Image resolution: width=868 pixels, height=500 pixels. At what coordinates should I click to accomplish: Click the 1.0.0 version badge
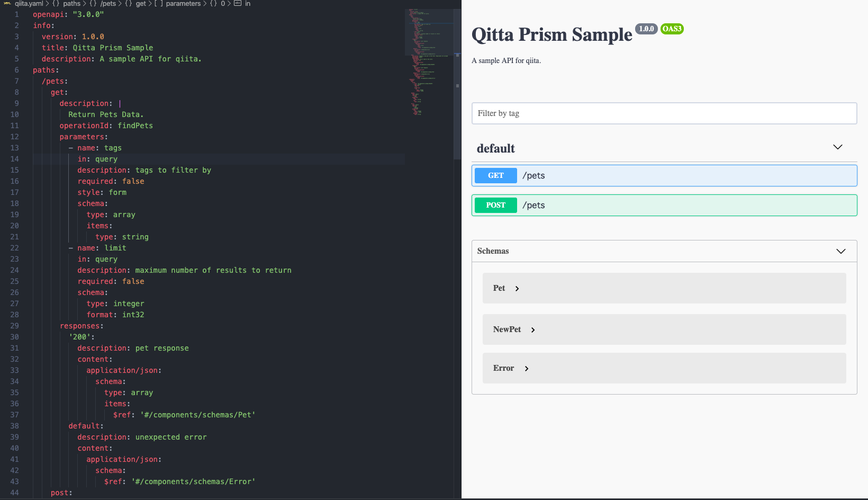point(646,29)
